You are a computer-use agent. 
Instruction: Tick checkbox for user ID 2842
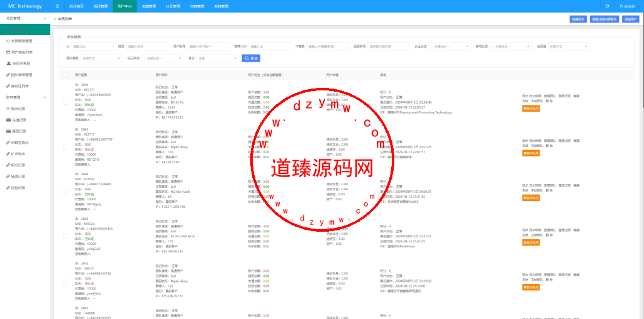pos(65,281)
